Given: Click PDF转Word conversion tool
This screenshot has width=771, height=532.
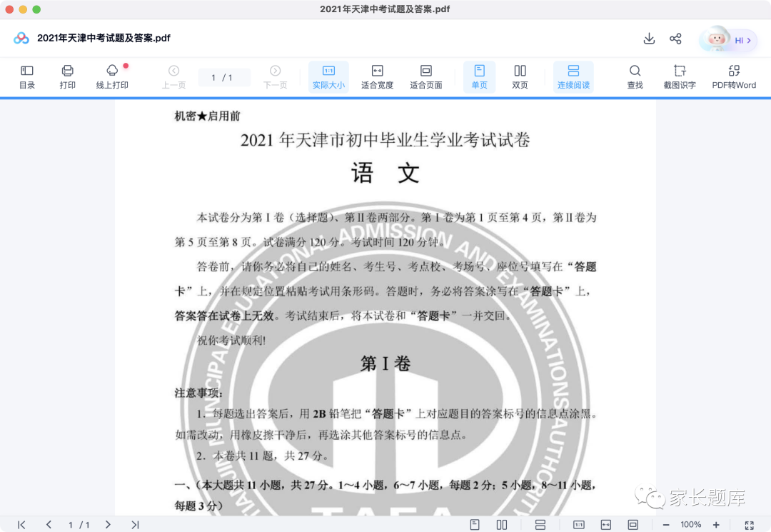Looking at the screenshot, I should [734, 77].
